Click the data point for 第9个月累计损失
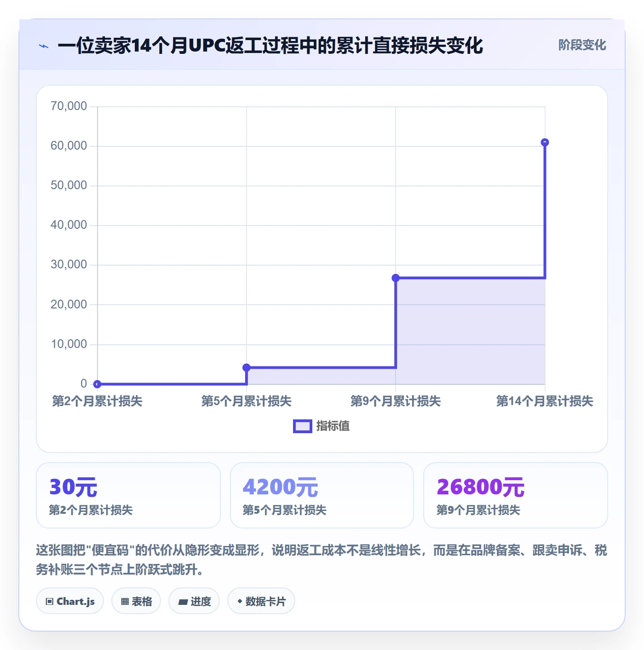Image resolution: width=644 pixels, height=650 pixels. (396, 278)
